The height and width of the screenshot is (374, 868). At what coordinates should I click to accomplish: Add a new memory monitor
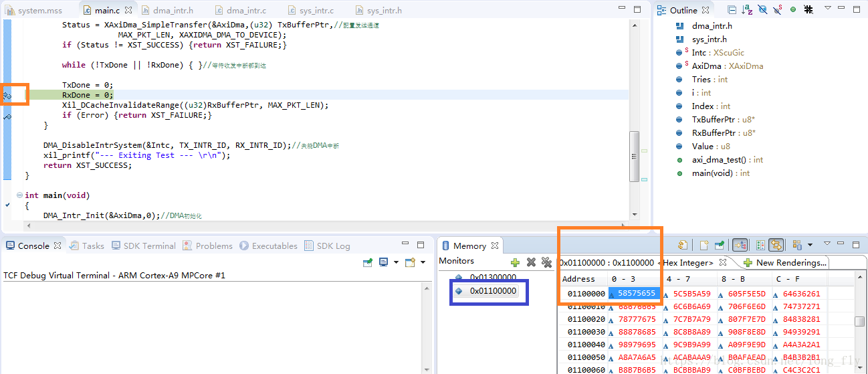click(x=515, y=262)
